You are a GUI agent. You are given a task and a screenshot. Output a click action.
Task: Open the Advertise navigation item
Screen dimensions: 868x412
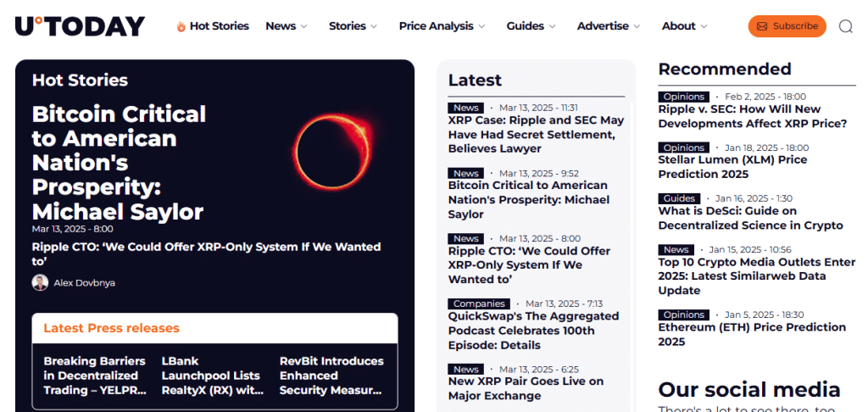click(x=603, y=26)
